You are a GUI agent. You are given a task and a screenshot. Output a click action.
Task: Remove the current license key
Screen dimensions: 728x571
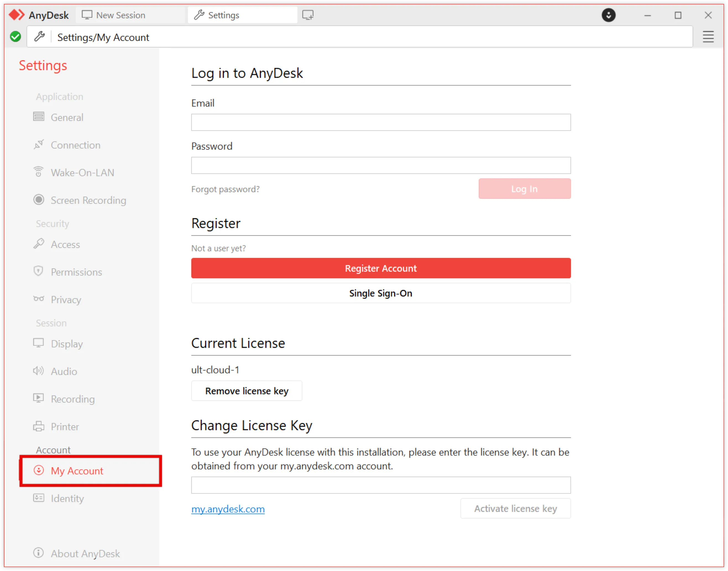(247, 391)
